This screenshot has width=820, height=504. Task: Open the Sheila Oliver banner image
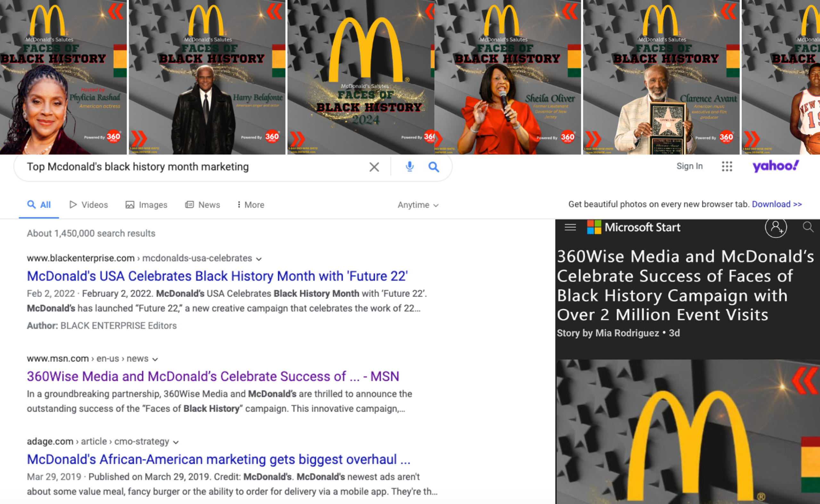(508, 77)
